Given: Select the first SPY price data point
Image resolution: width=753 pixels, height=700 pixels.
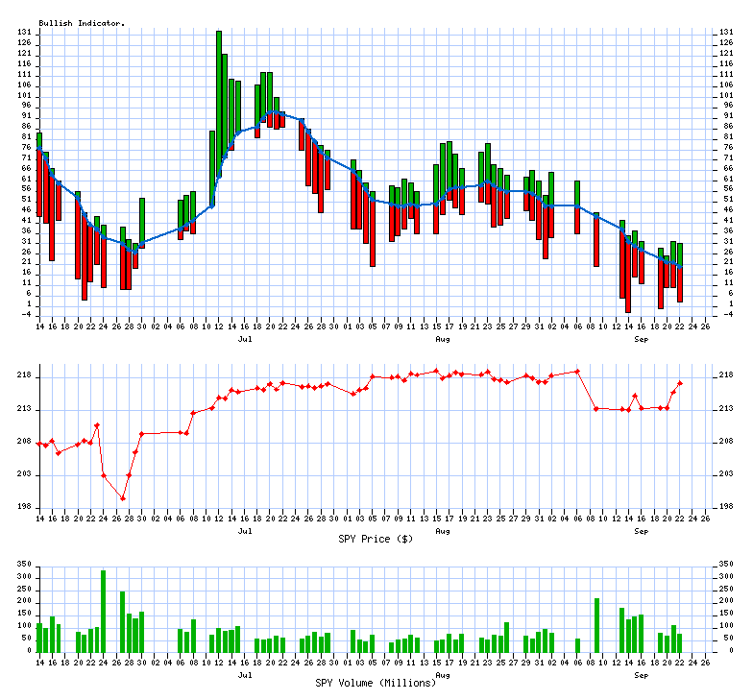Looking at the screenshot, I should click(x=39, y=443).
